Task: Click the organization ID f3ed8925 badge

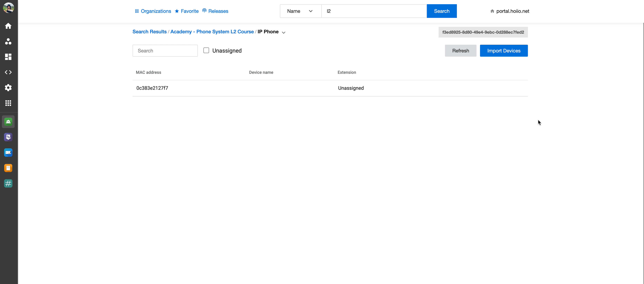Action: [483, 32]
